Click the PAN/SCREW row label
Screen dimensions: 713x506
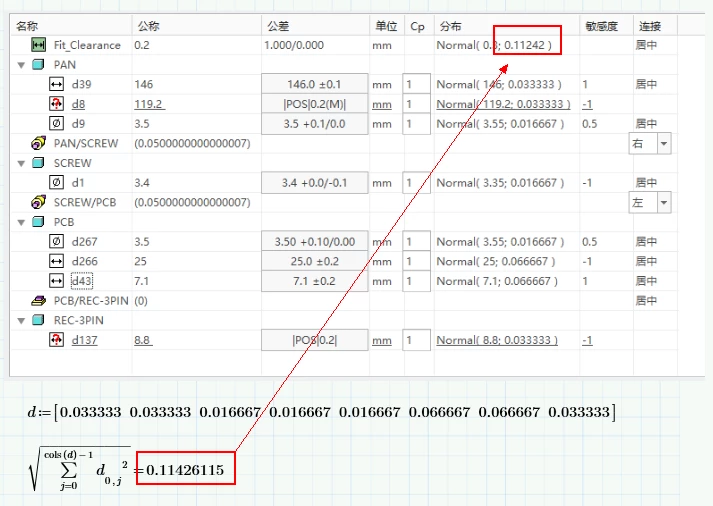85,143
